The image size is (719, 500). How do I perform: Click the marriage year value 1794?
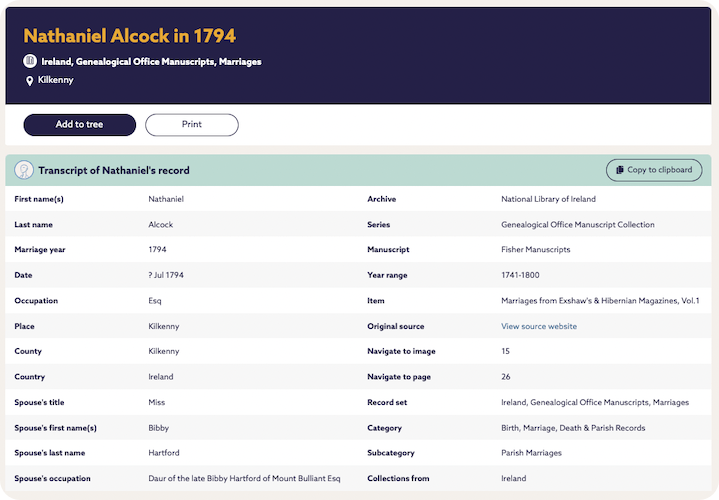[157, 249]
